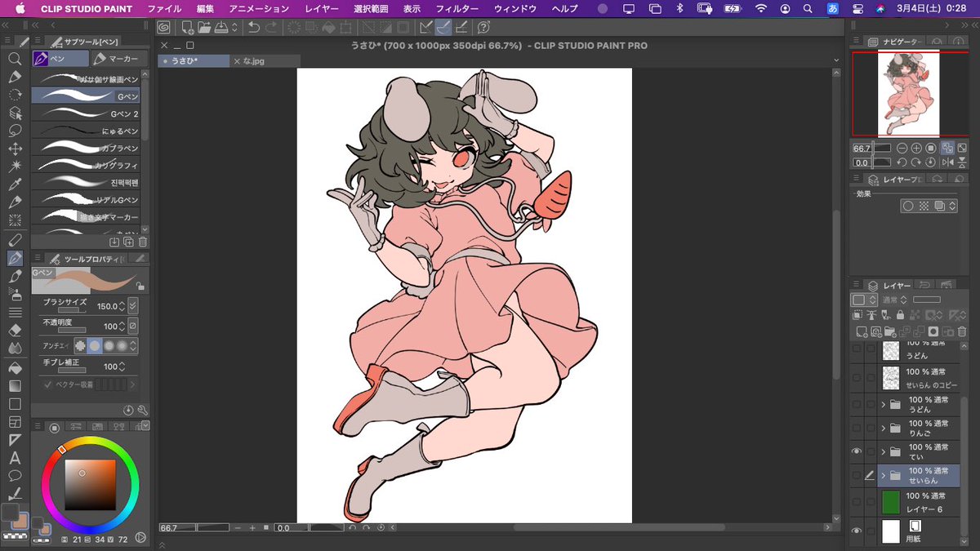Select にゅるペン brush
Screen dimensions: 980x551
click(86, 131)
